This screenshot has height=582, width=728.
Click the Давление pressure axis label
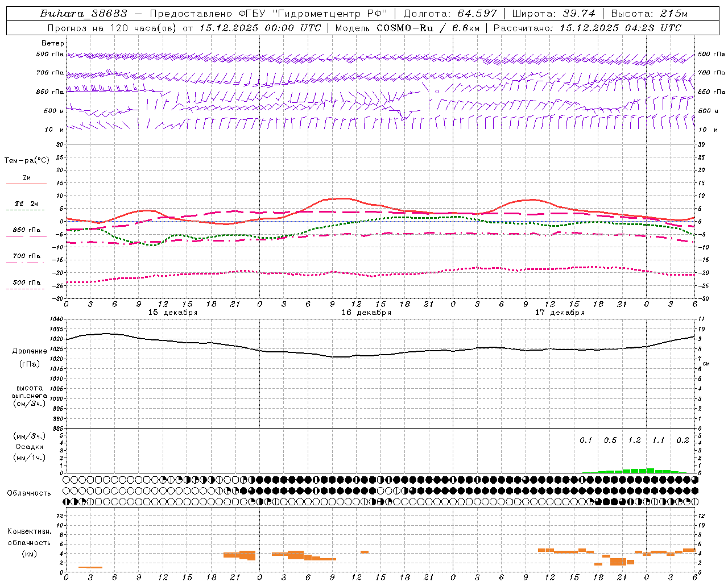click(30, 351)
